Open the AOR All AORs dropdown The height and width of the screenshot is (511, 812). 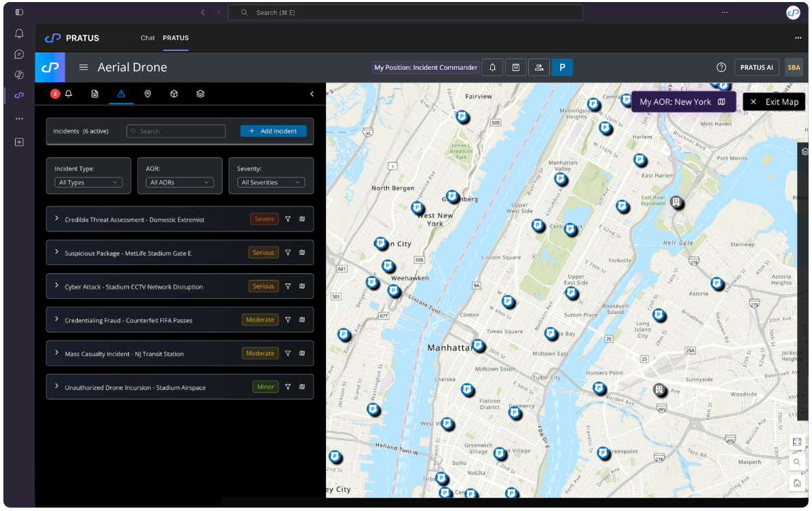(x=180, y=182)
